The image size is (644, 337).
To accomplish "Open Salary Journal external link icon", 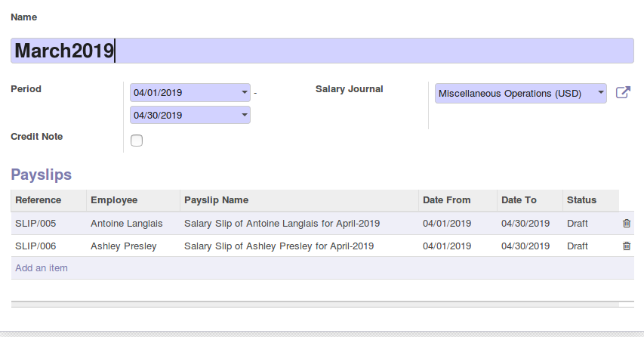I will [x=623, y=93].
